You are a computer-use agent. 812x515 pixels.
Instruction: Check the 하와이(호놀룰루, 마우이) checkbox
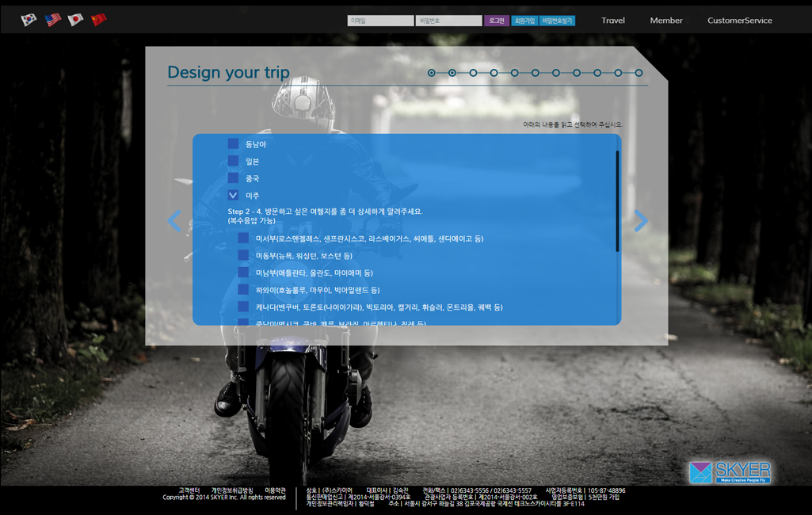(x=243, y=289)
